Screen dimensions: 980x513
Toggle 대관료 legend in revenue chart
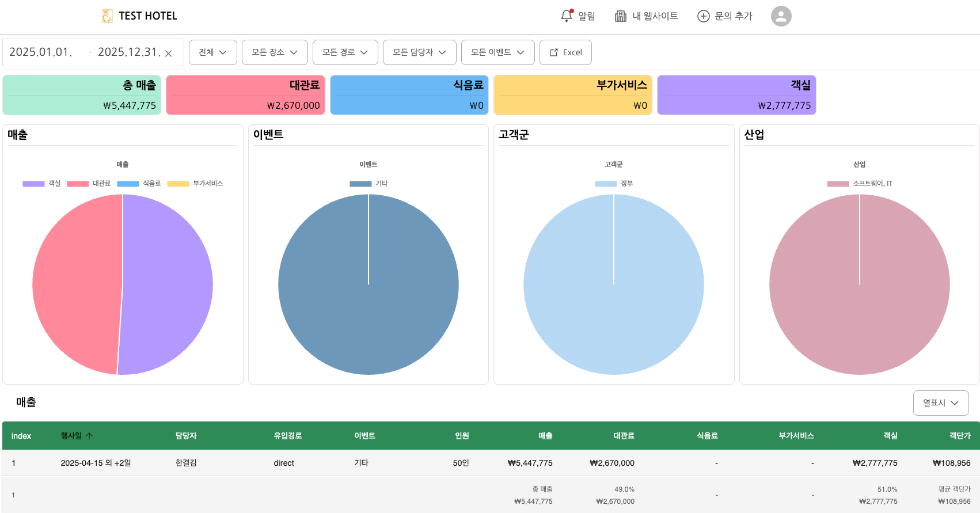pos(78,184)
